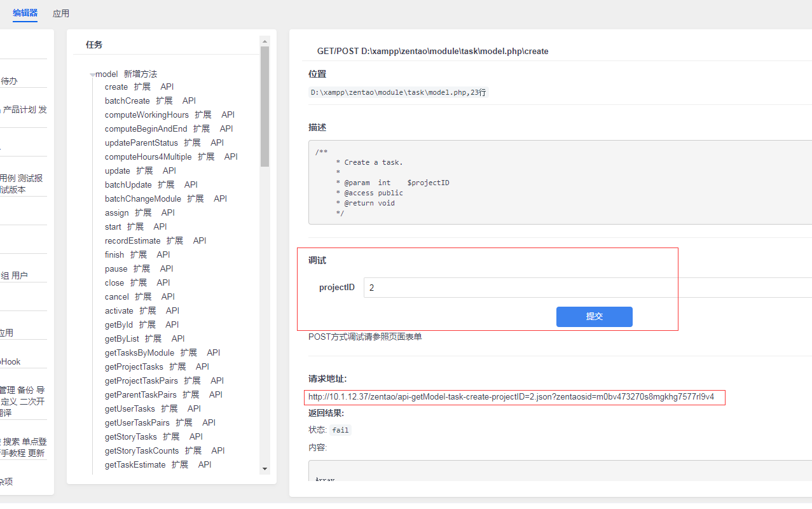
Task: Open 备份 in the left sidebar
Action: tap(26, 390)
